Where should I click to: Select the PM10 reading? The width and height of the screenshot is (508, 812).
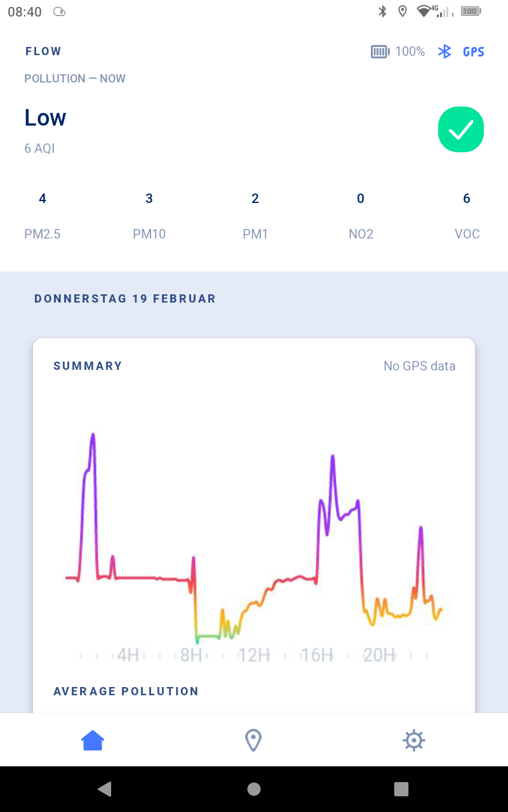pos(149,216)
